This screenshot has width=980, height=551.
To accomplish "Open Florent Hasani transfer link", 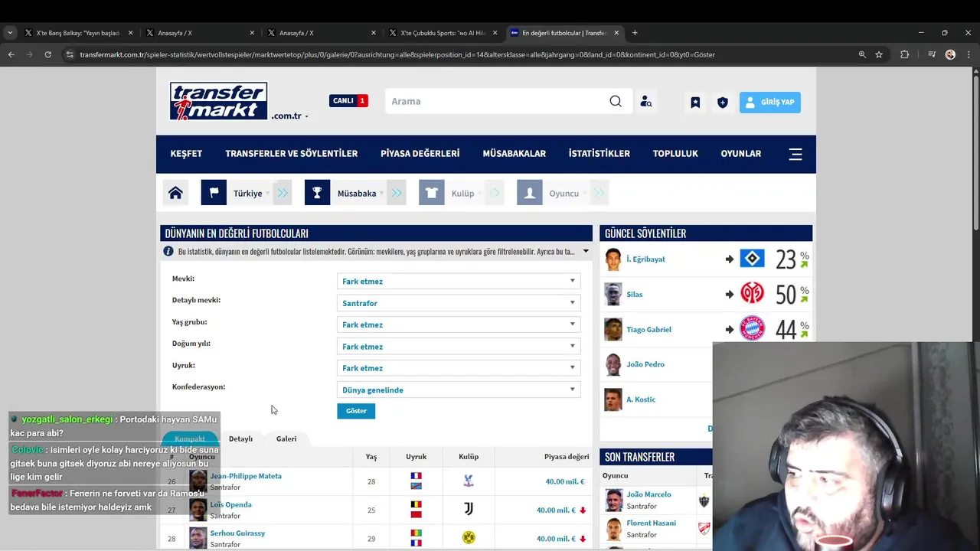I will pos(651,523).
